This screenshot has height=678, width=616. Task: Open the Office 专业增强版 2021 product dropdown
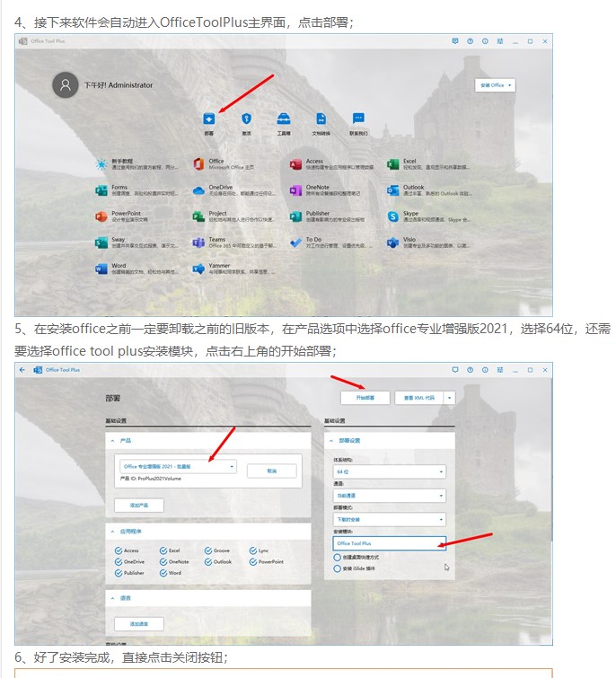(178, 467)
